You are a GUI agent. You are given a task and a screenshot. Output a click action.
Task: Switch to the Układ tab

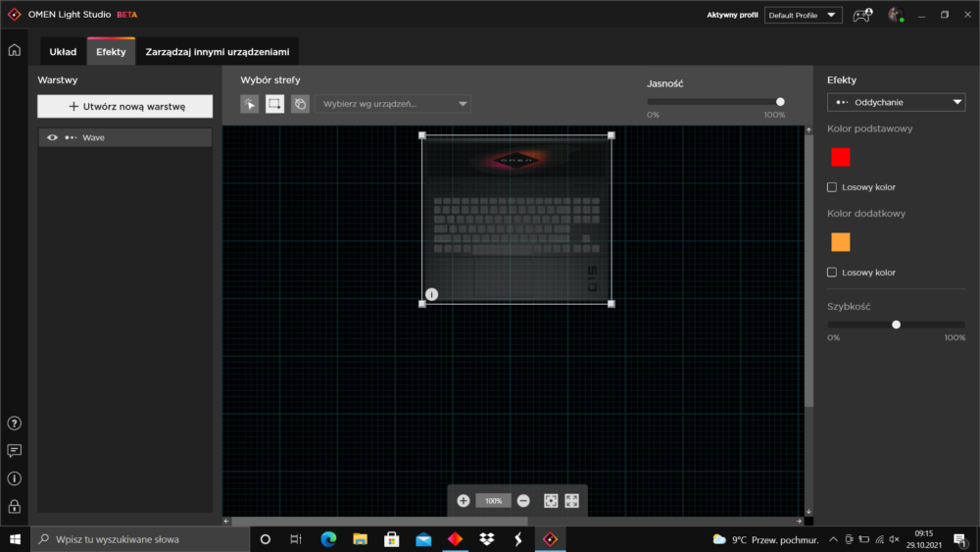click(x=63, y=52)
